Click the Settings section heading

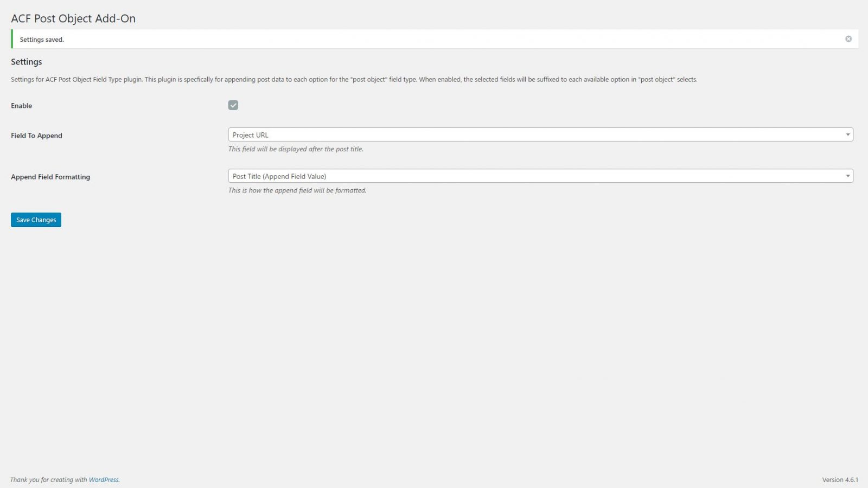tap(26, 62)
